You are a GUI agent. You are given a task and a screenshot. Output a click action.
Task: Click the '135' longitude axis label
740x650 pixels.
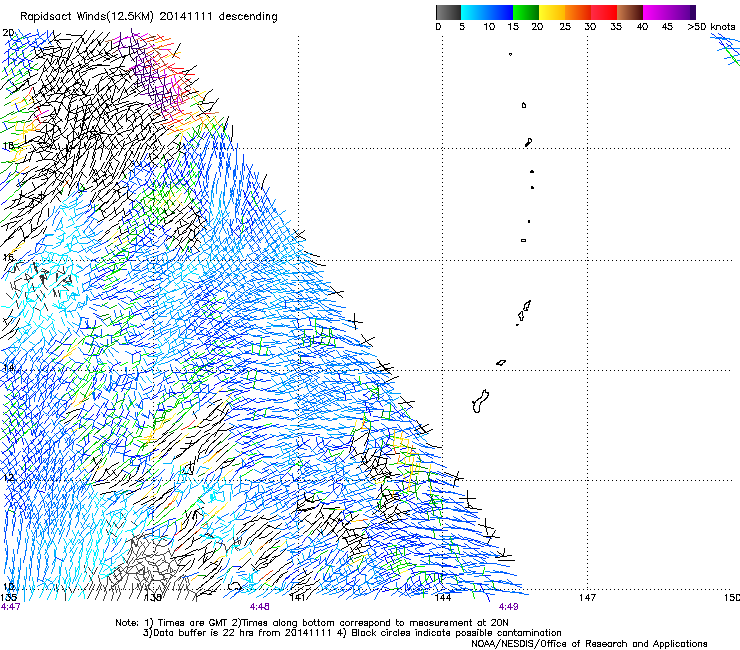[8, 598]
